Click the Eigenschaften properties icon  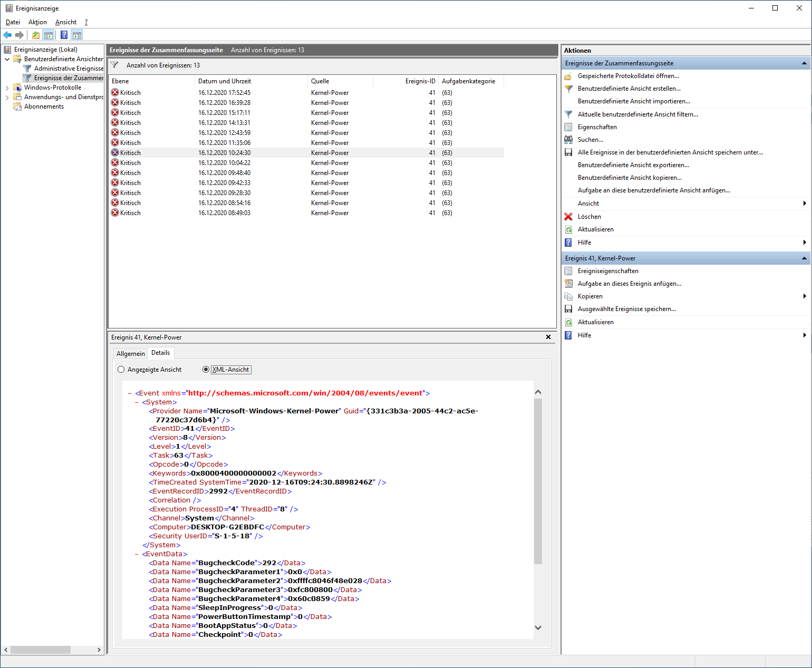(x=568, y=127)
